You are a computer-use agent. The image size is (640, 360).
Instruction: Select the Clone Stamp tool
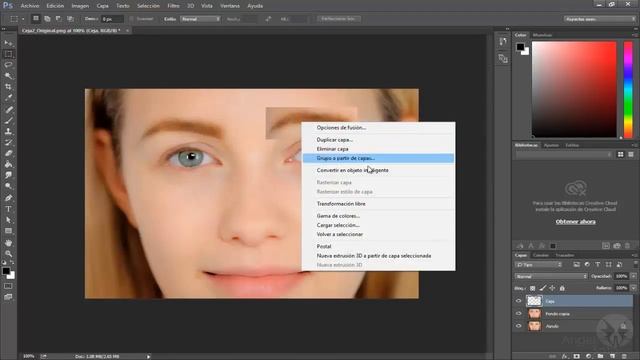[8, 131]
